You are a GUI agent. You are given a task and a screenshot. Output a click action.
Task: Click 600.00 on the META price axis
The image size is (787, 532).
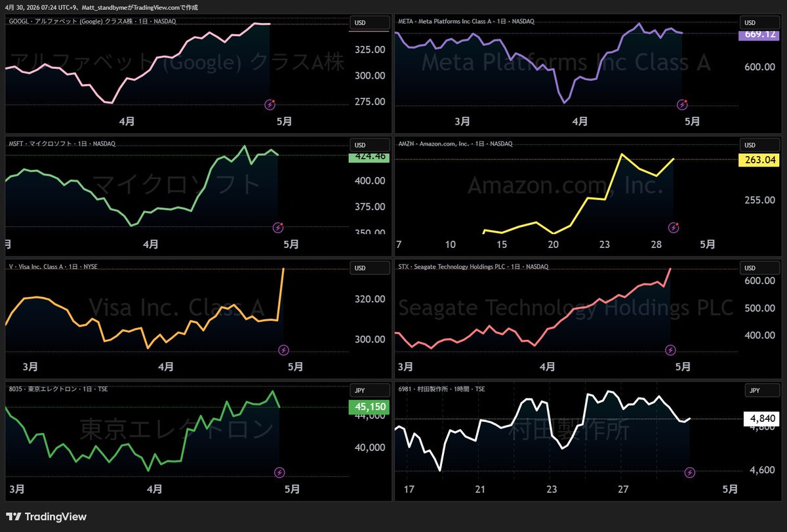click(759, 67)
